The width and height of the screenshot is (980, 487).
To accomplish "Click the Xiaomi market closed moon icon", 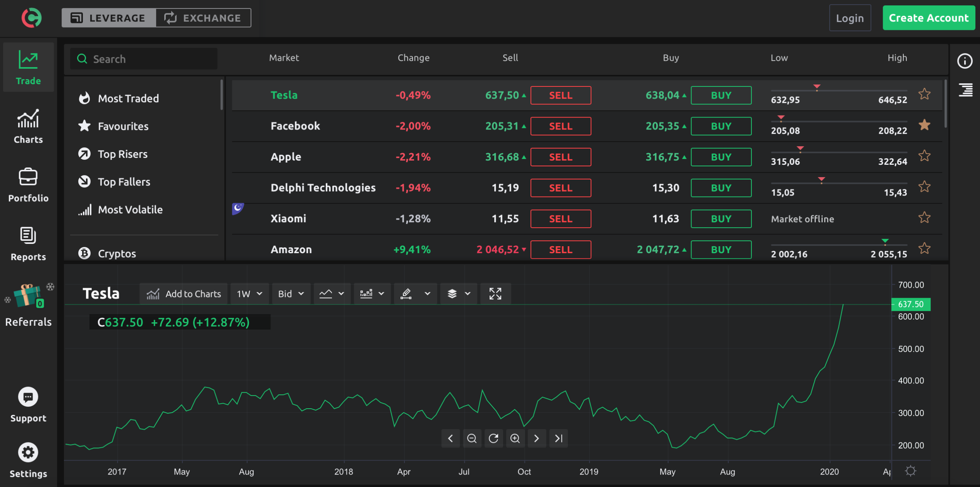I will click(x=238, y=208).
